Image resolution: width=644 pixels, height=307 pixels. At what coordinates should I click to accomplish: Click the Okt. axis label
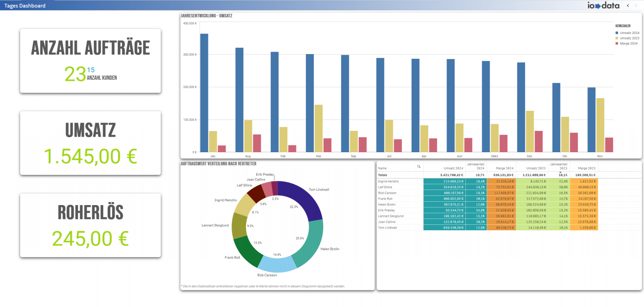pos(565,156)
